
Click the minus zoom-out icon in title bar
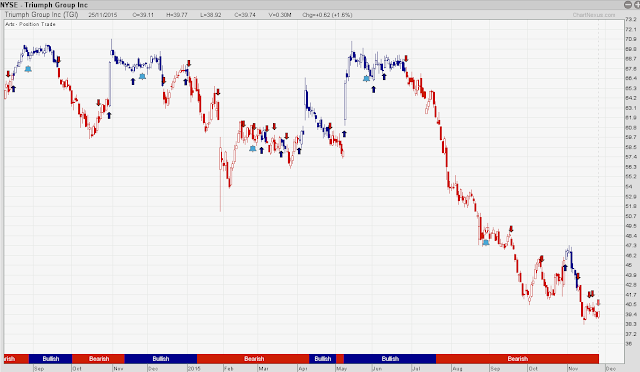pyautogui.click(x=628, y=4)
